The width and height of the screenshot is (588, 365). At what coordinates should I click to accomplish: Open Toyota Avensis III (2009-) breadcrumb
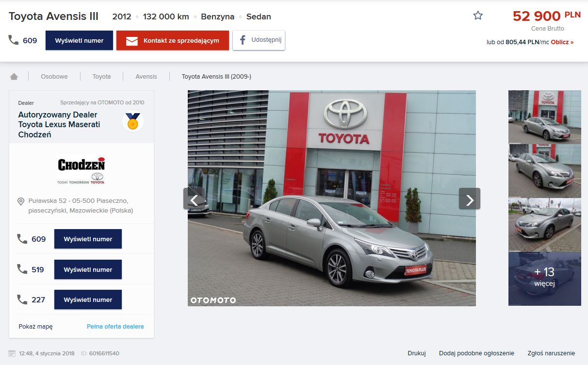click(x=216, y=77)
